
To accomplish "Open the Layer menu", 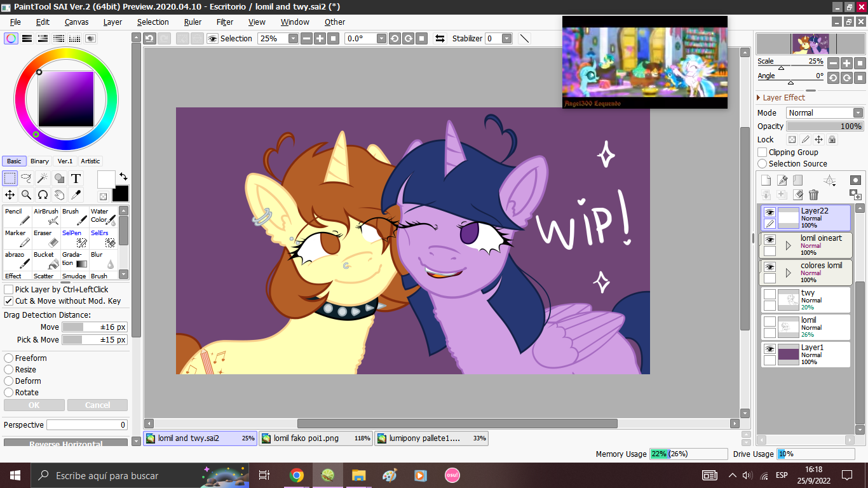I will tap(112, 22).
